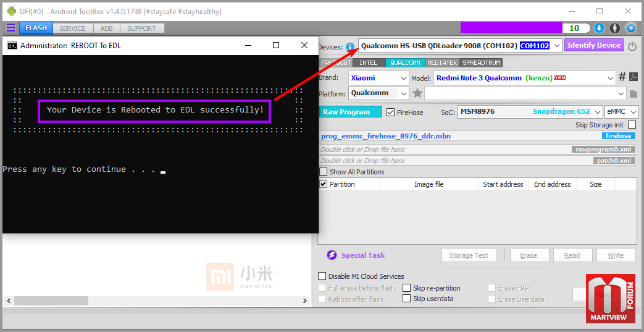Image resolution: width=644 pixels, height=332 pixels.
Task: Click the power icon beside Identify Device
Action: pos(632,46)
